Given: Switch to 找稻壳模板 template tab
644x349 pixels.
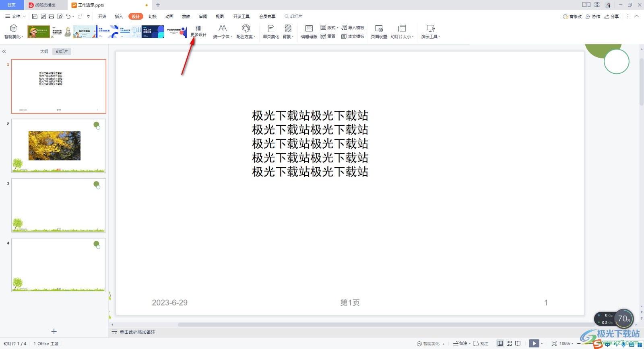Looking at the screenshot, I should tap(45, 5).
